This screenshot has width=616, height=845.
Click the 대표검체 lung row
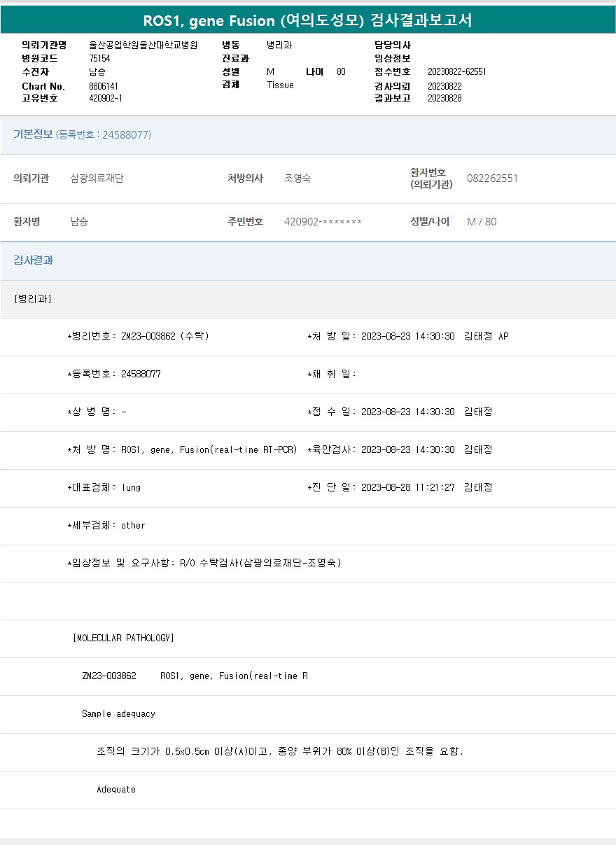(x=104, y=487)
